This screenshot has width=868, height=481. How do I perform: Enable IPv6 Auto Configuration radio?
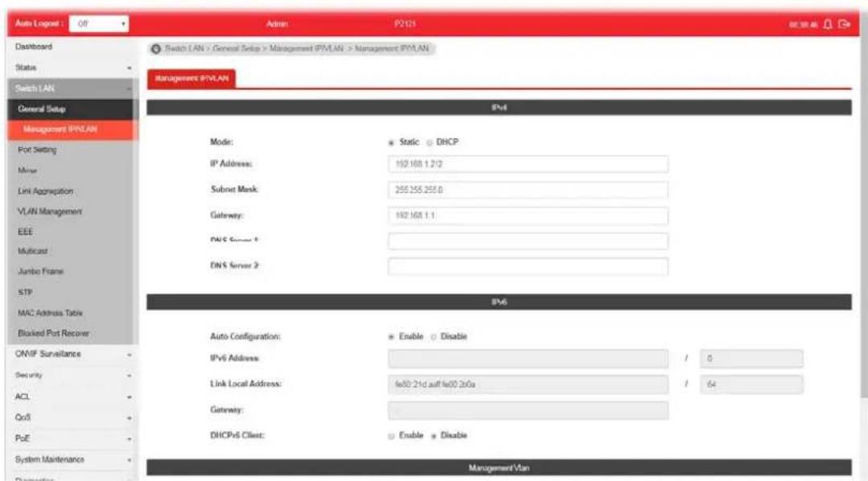click(x=391, y=337)
